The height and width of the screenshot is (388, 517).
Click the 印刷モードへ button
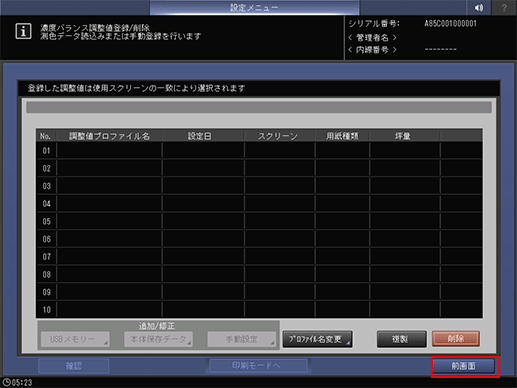(258, 366)
